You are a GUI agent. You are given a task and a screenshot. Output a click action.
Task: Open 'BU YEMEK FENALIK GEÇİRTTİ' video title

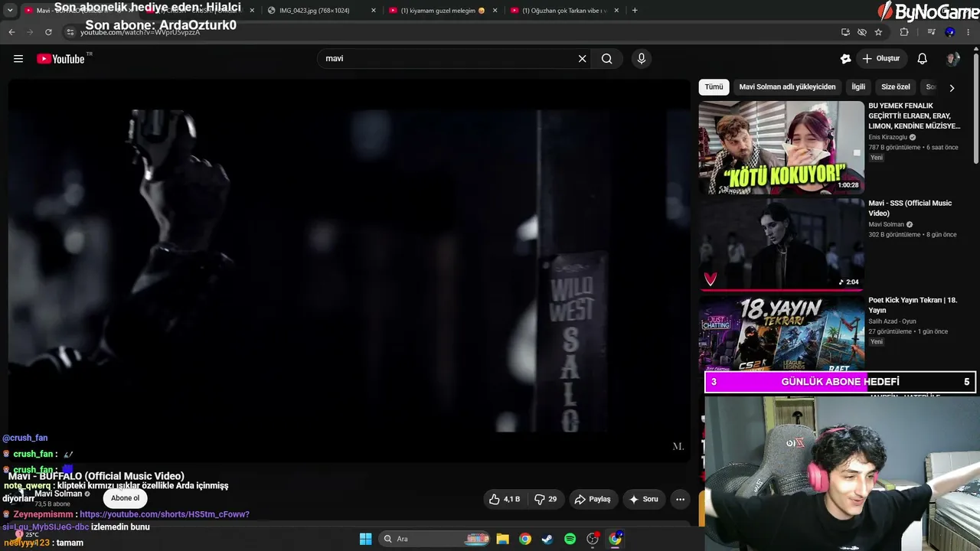[x=914, y=116]
